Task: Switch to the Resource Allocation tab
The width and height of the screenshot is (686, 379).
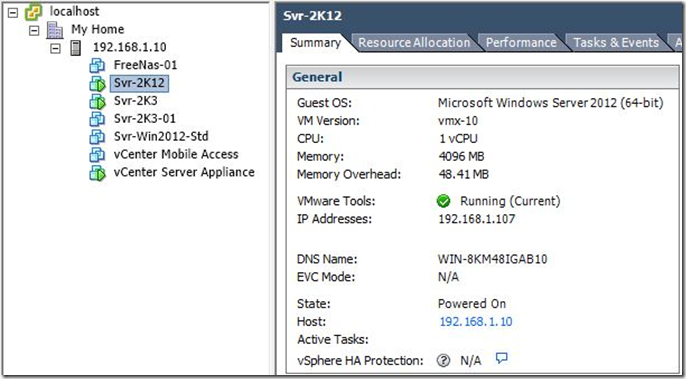Action: (414, 43)
